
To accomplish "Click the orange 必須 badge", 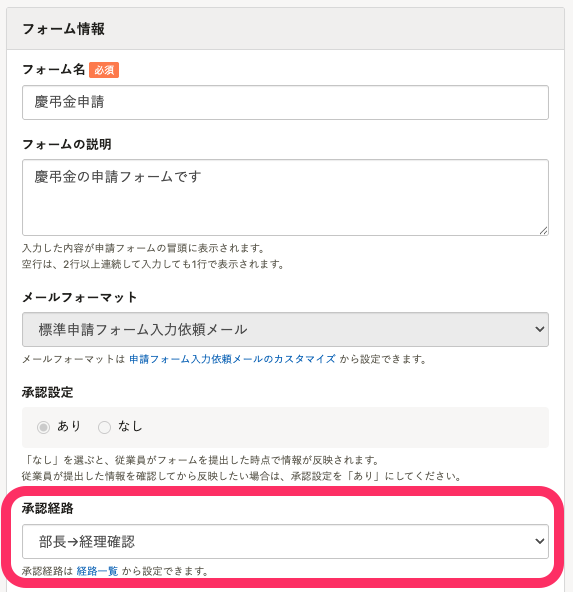I will click(x=104, y=70).
